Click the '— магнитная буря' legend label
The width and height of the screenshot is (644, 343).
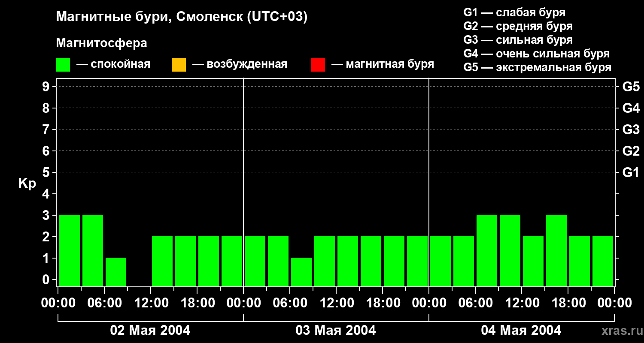[x=383, y=64]
